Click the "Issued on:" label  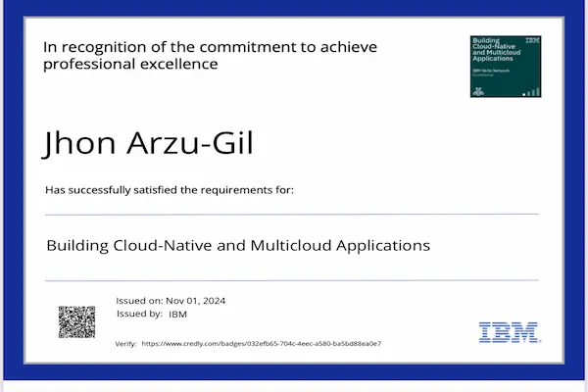139,300
